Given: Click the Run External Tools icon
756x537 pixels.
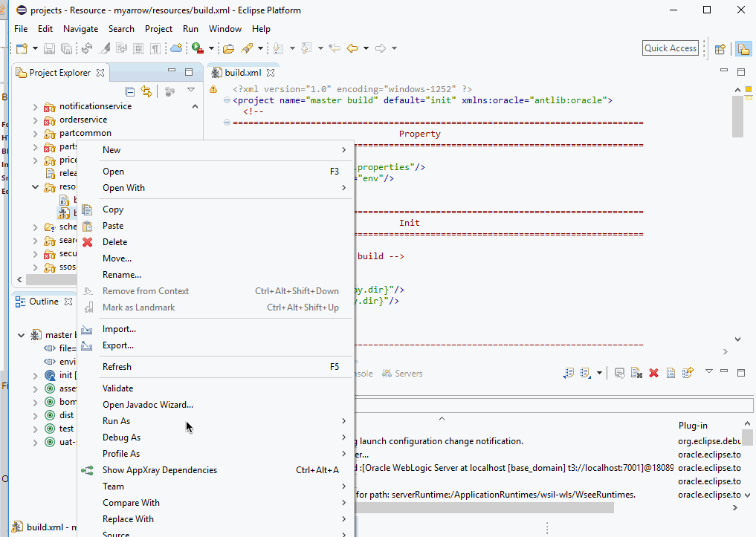Looking at the screenshot, I should [x=197, y=48].
